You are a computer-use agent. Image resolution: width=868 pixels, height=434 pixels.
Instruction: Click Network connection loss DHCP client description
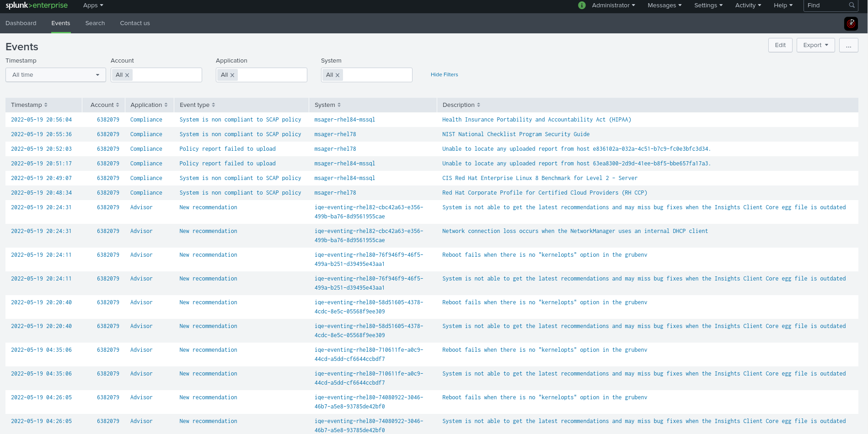click(x=575, y=231)
